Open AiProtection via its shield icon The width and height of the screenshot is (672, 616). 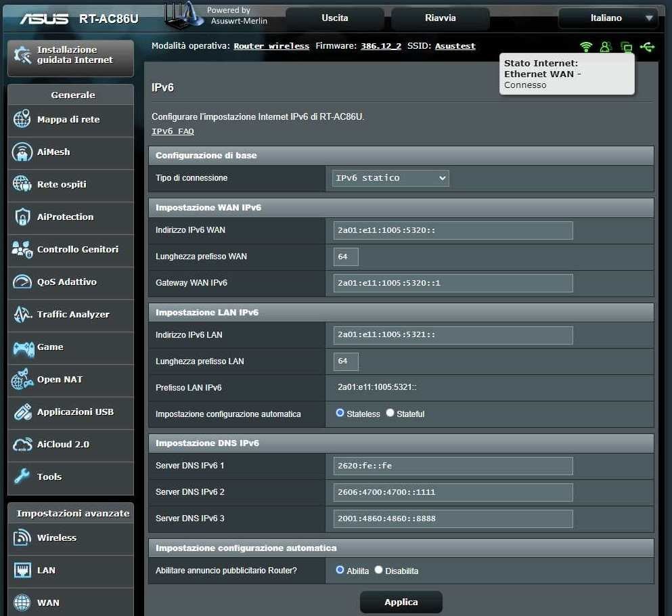22,217
